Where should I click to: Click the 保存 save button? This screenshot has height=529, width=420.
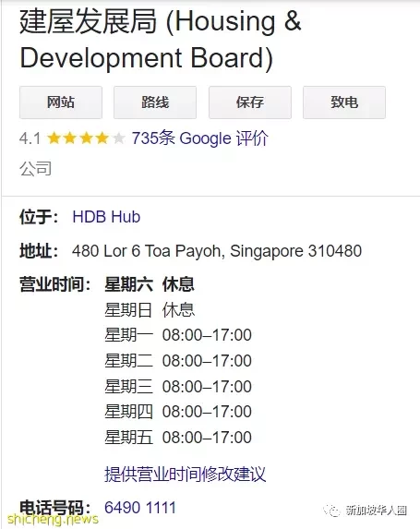[250, 102]
